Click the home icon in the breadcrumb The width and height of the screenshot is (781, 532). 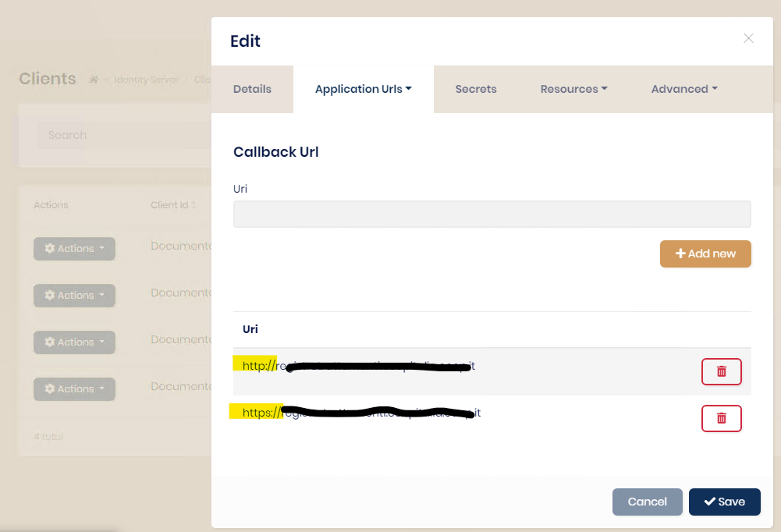click(94, 80)
